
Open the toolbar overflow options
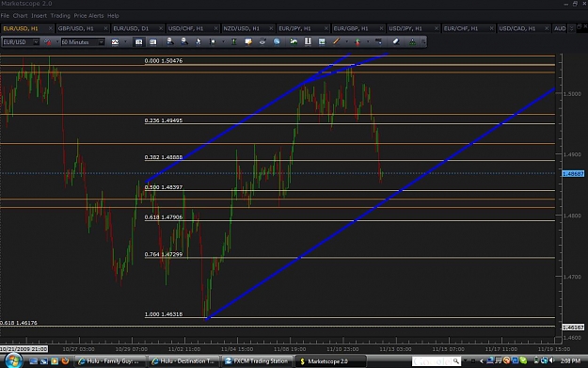423,42
